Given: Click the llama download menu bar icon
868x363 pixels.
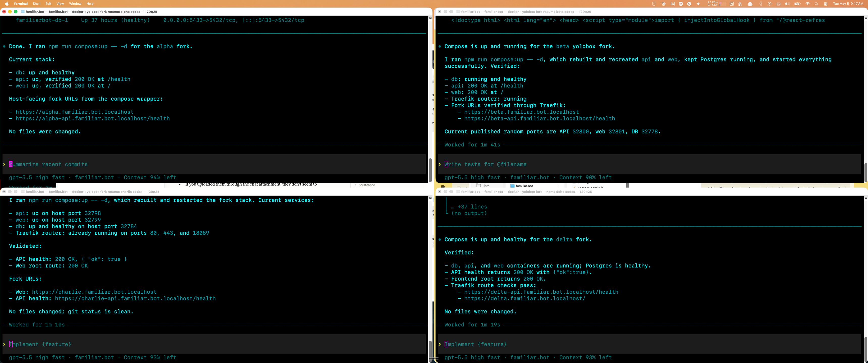Looking at the screenshot, I should tap(740, 4).
